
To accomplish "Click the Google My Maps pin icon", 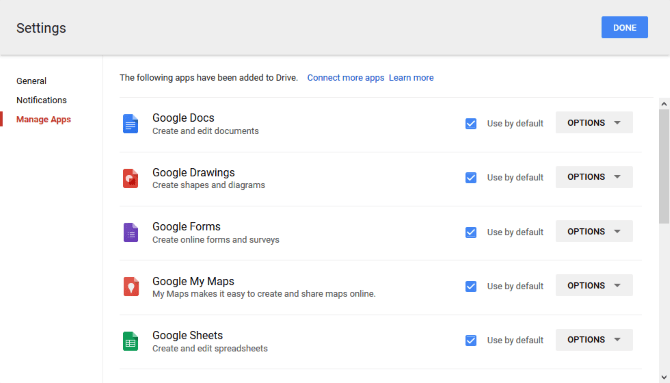I will [131, 286].
